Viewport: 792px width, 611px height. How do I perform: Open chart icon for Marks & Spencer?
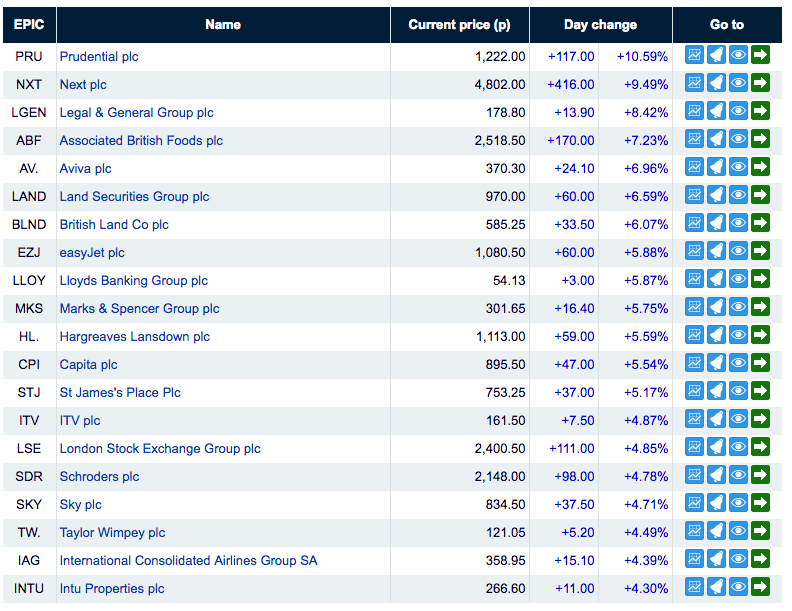(694, 307)
